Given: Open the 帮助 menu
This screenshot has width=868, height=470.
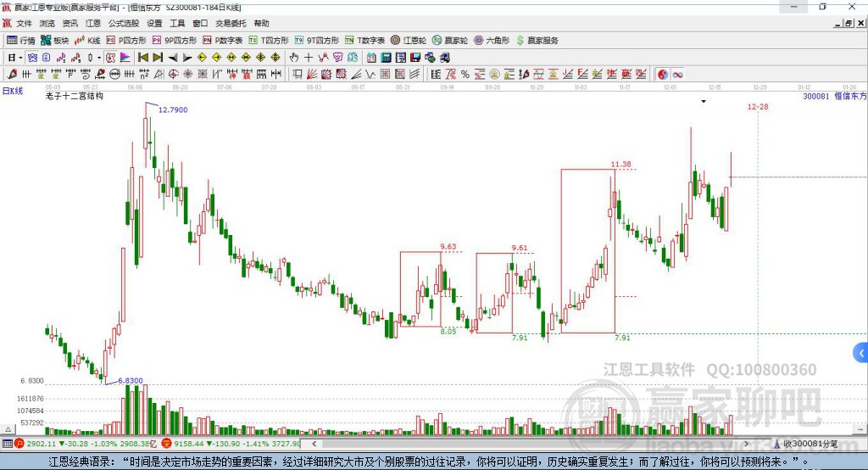Looking at the screenshot, I should (261, 23).
